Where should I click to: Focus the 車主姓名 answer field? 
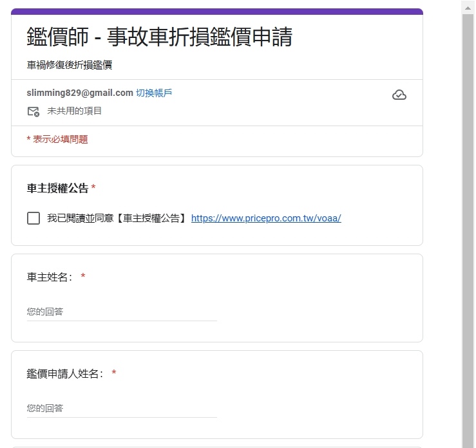tap(122, 312)
